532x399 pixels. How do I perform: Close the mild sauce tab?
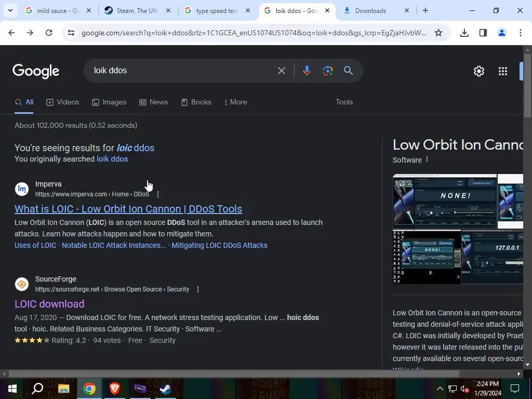[89, 10]
